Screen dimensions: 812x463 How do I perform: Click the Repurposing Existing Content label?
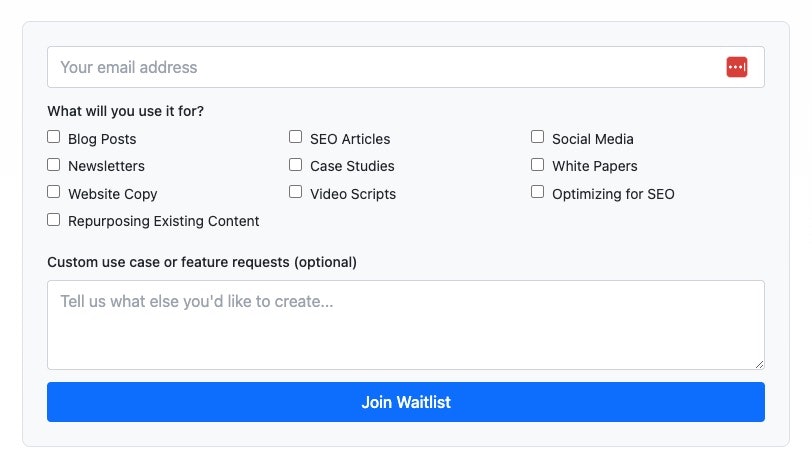(x=164, y=222)
